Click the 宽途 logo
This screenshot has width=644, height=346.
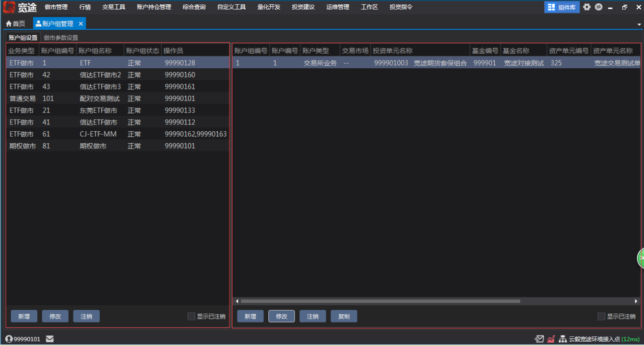pyautogui.click(x=20, y=7)
